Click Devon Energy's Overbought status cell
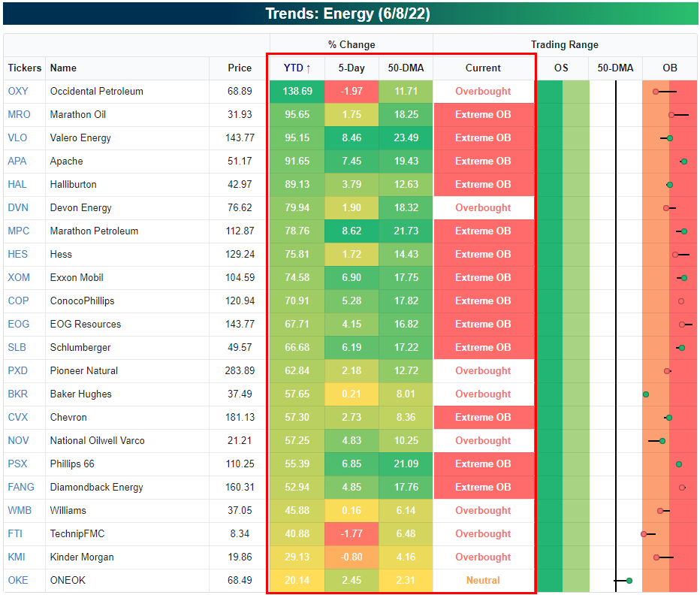Image resolution: width=700 pixels, height=595 pixels. pos(483,207)
